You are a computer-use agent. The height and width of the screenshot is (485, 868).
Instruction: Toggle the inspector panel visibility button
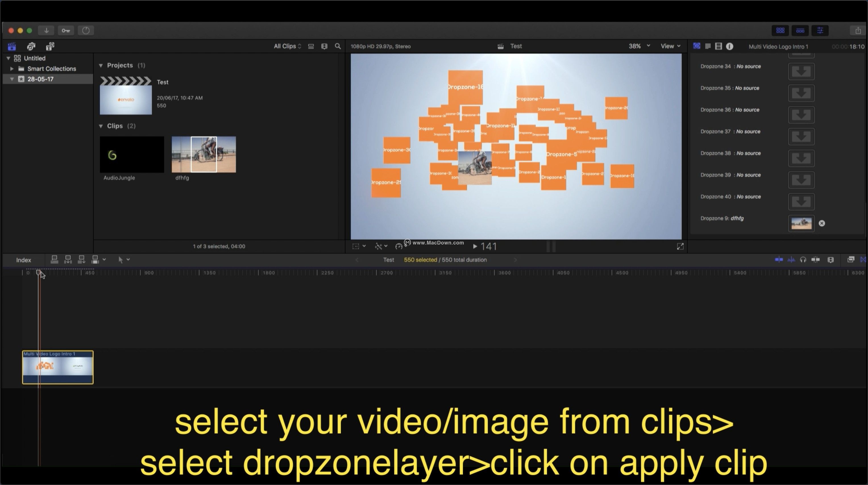point(820,30)
